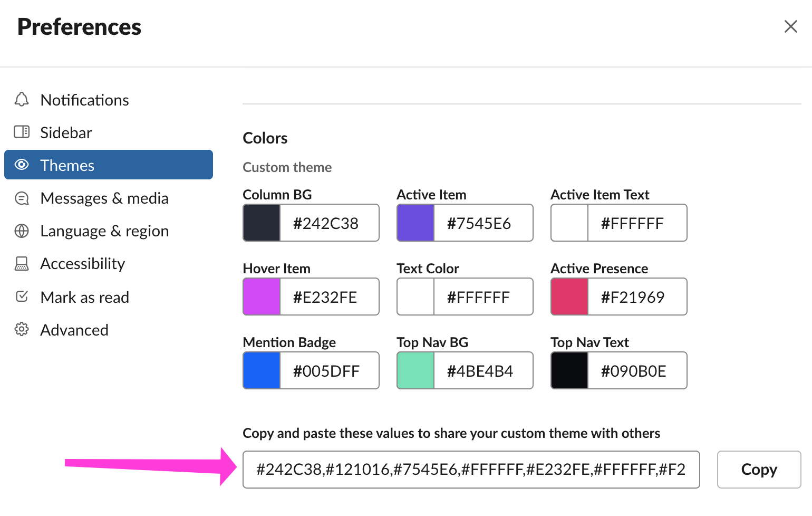The image size is (812, 516).
Task: Click the Advanced gear icon
Action: pos(22,330)
